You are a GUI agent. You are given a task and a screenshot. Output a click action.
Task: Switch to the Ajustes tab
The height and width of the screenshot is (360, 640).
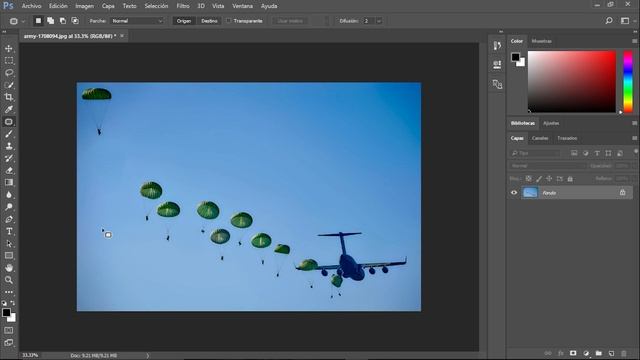pos(551,123)
